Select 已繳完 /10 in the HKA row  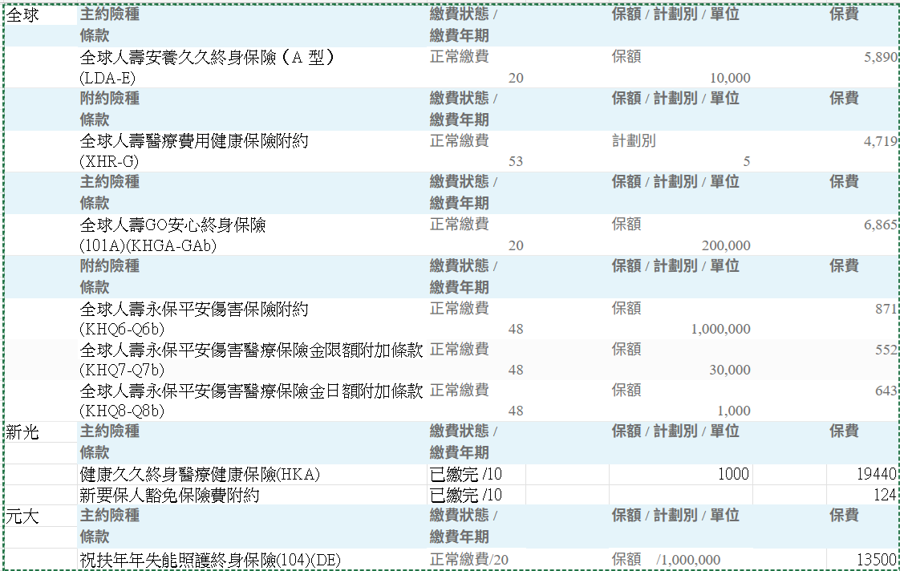pyautogui.click(x=466, y=474)
